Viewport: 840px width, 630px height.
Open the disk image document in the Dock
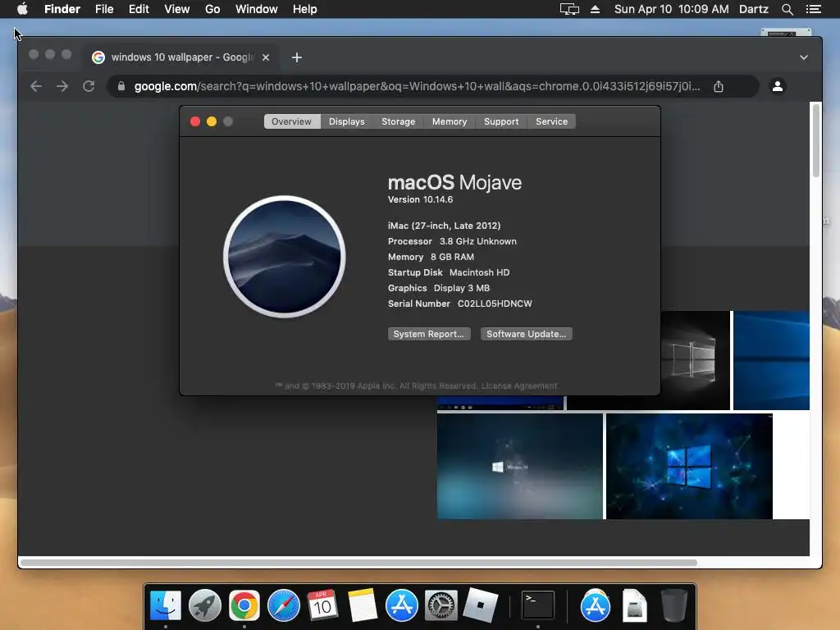click(634, 606)
